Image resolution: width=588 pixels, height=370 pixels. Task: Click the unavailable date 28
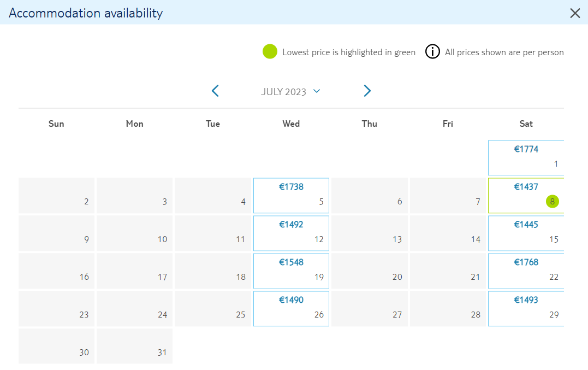tap(448, 308)
